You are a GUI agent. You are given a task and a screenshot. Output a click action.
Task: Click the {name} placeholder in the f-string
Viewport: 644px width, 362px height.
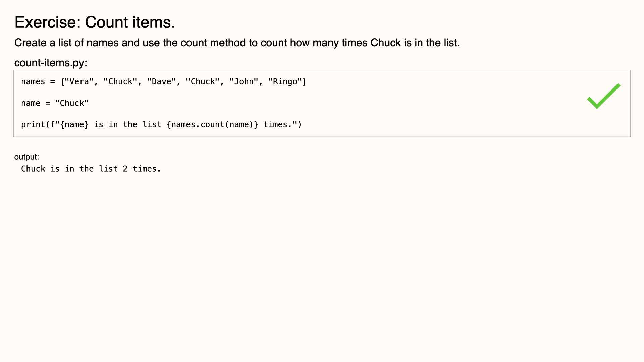(x=74, y=125)
